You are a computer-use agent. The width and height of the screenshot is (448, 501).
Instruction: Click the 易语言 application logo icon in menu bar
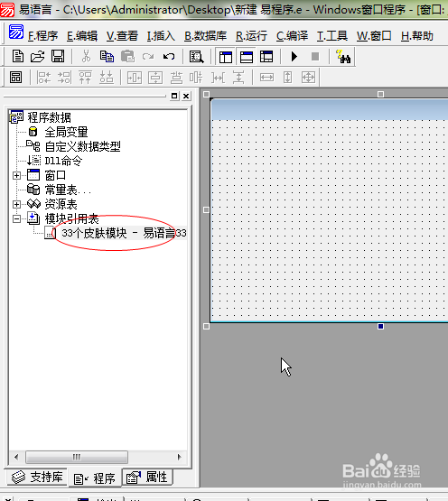15,32
